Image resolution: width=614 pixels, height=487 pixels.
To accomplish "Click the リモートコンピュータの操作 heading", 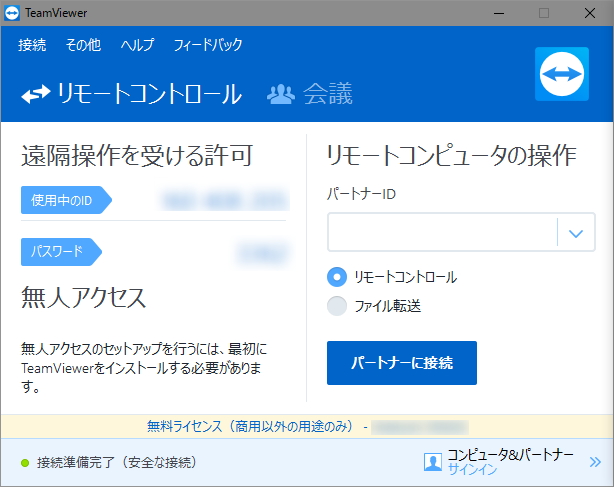I will pos(451,155).
